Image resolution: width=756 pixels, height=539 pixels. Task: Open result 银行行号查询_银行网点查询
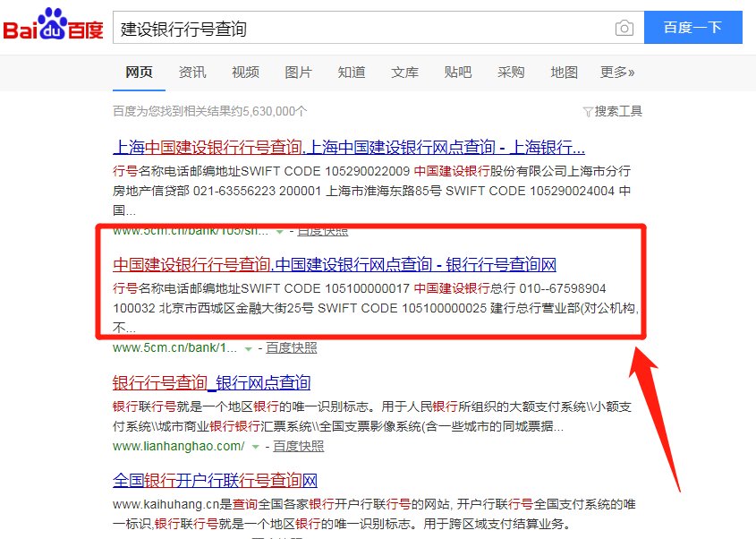click(212, 382)
